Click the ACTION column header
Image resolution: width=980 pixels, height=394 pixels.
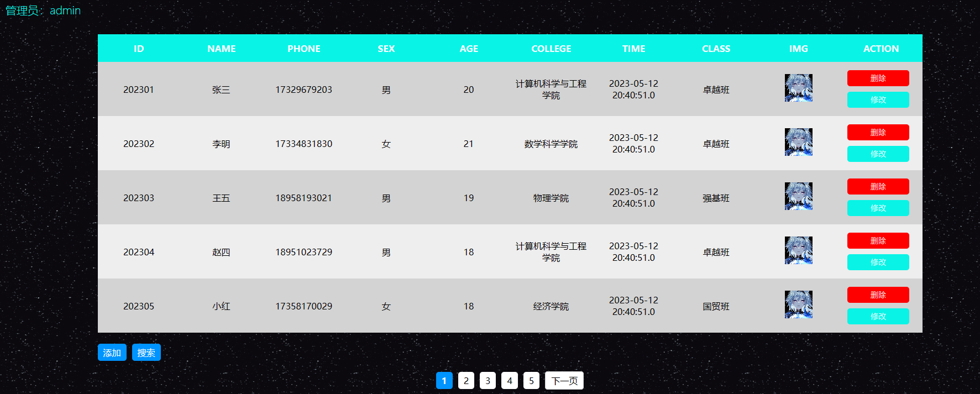[881, 49]
